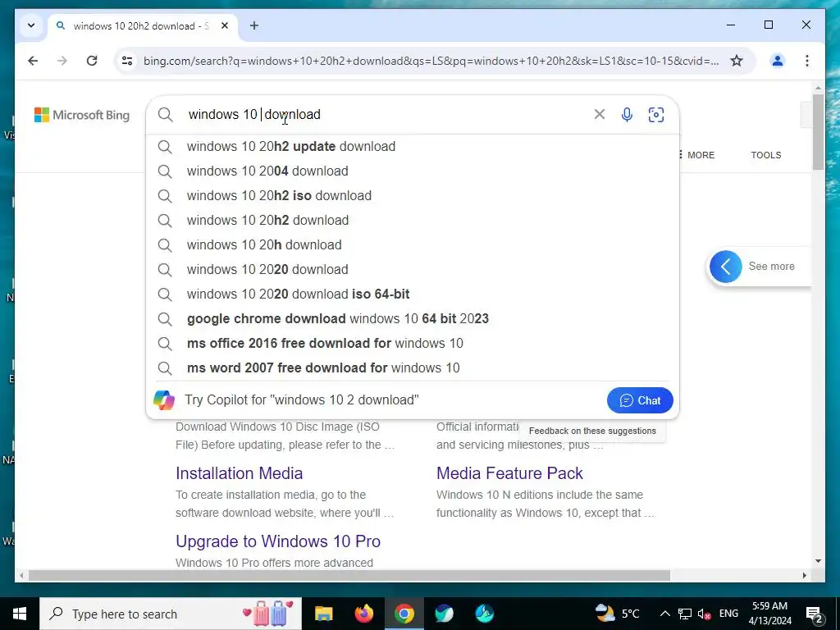Click the scroll right arrow
840x630 pixels.
(x=804, y=575)
